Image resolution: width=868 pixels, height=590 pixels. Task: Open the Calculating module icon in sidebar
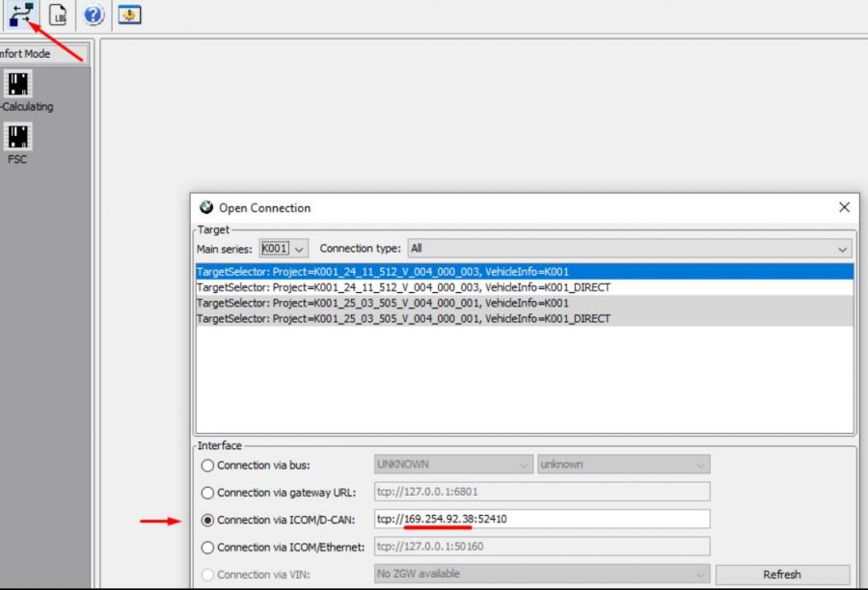(18, 84)
